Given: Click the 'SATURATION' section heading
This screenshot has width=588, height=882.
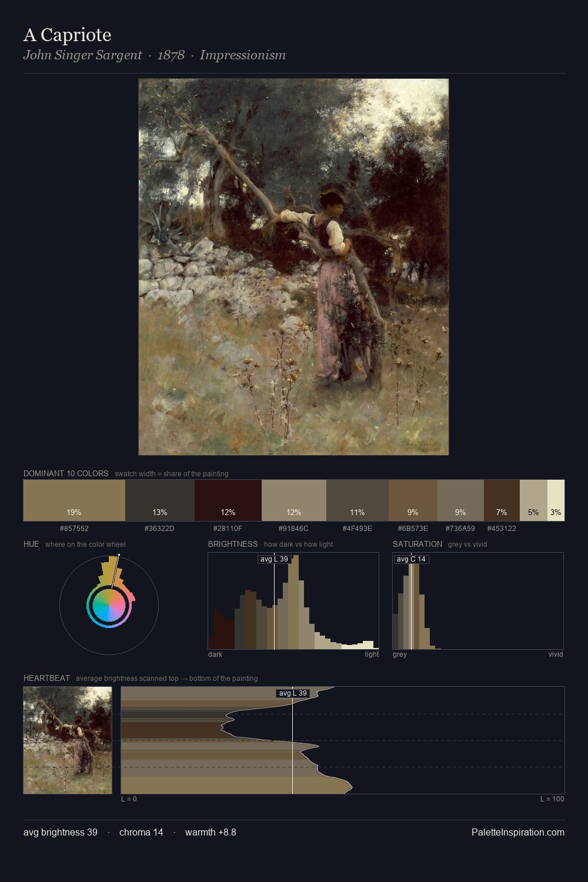Looking at the screenshot, I should click(x=417, y=544).
